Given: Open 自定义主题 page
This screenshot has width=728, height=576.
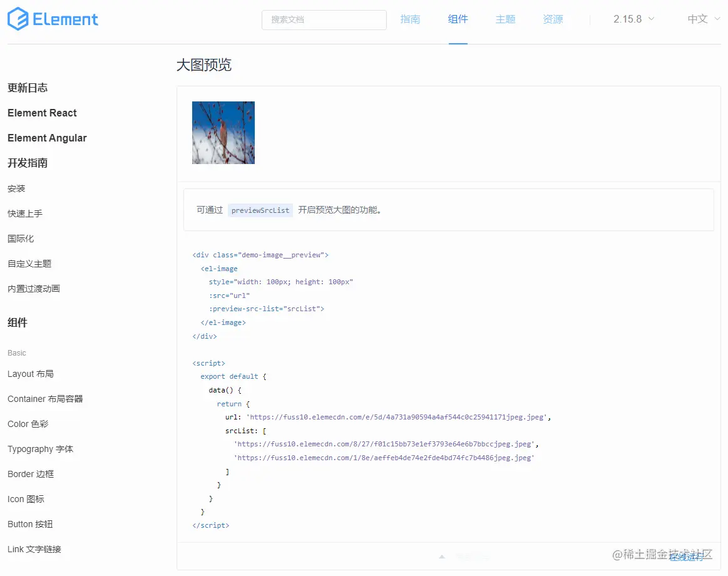Looking at the screenshot, I should click(x=29, y=264).
